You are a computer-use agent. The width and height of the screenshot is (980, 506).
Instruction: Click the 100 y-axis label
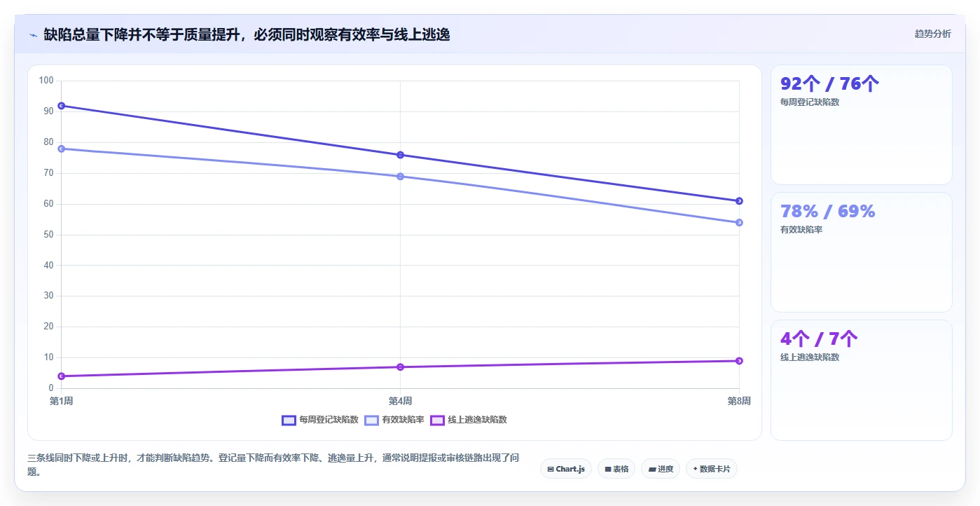pos(46,81)
